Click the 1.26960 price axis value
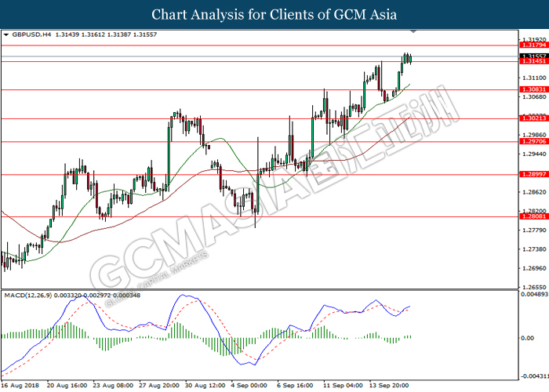Viewport: 549px width, 392px height. pyautogui.click(x=534, y=268)
